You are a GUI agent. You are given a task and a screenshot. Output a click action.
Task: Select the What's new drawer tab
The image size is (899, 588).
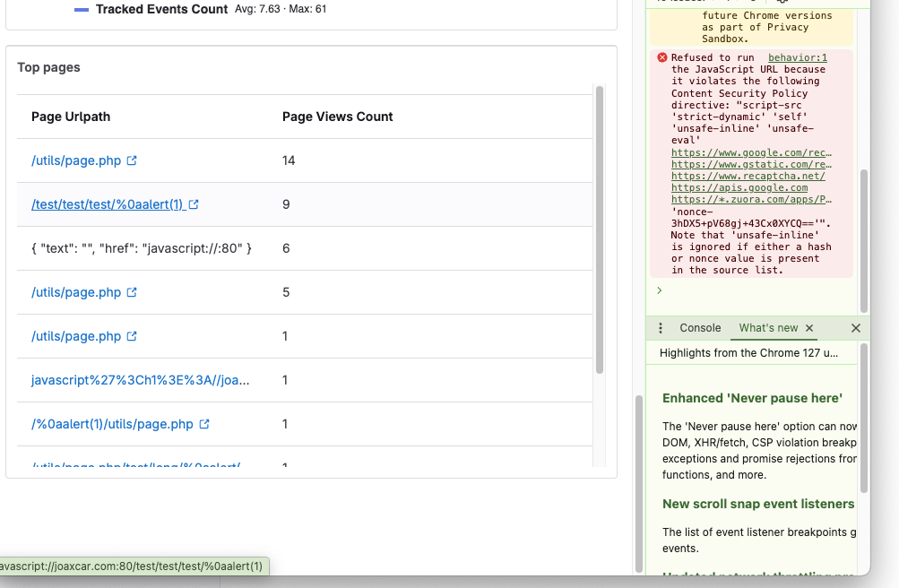pos(768,329)
